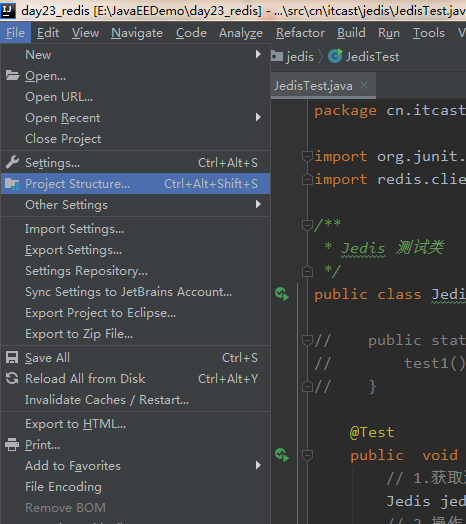Image resolution: width=466 pixels, height=524 pixels.
Task: Choose Import Settings... entry
Action: pyautogui.click(x=135, y=229)
